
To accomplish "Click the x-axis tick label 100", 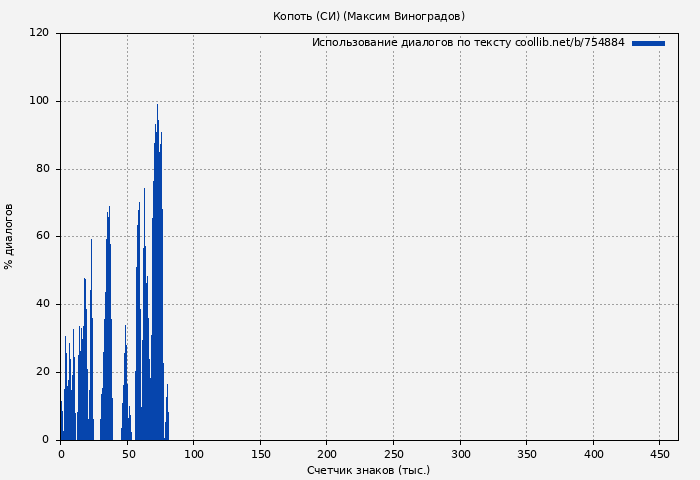I will pos(194,454).
